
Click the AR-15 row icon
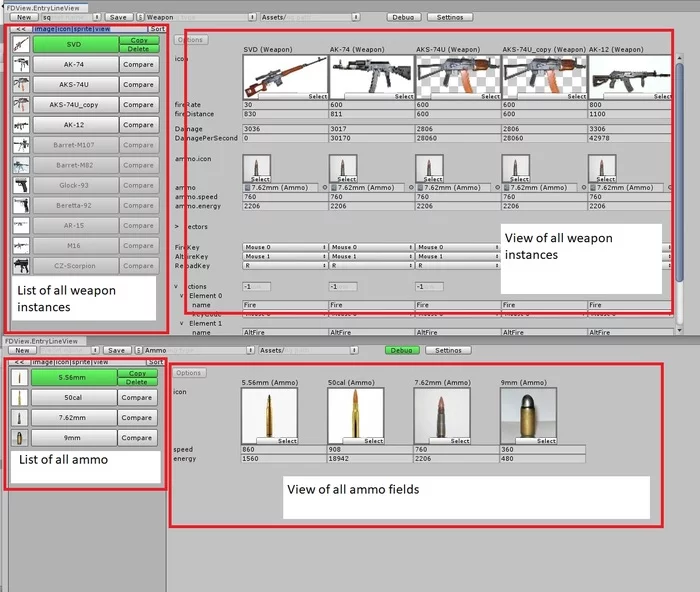(x=21, y=225)
